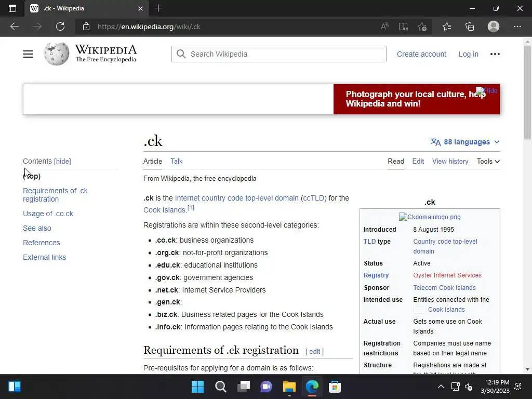Open taskbar Search
532x399 pixels.
coord(220,387)
